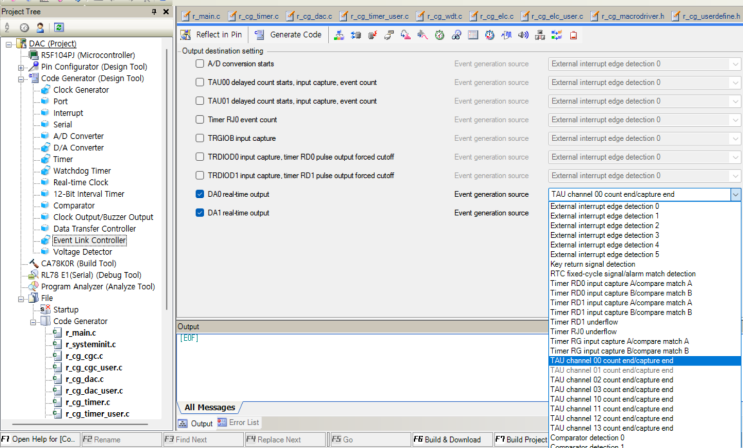Select Timer RJ0 underflow from the list
The height and width of the screenshot is (448, 743).
644,331
